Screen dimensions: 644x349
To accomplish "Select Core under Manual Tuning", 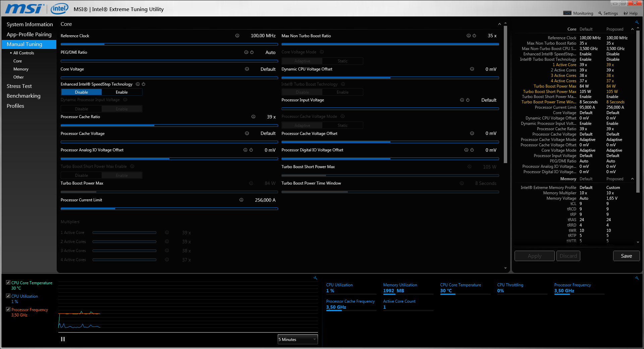I will coord(17,61).
